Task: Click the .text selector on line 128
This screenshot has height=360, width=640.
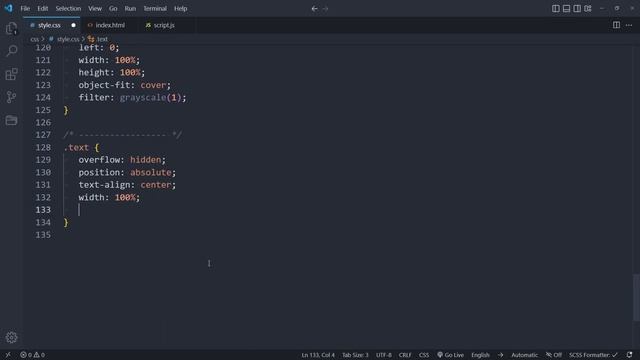Action: click(x=76, y=147)
